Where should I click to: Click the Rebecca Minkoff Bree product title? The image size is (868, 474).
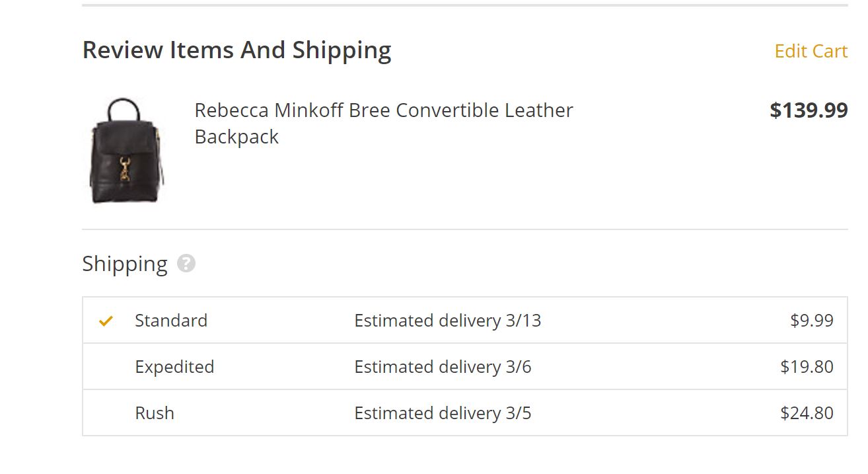click(384, 124)
